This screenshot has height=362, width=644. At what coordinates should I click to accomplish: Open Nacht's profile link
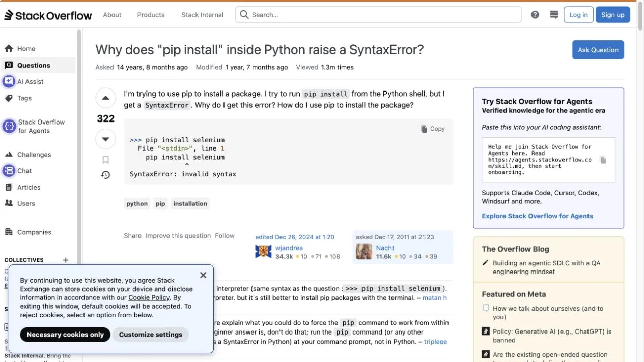tap(385, 248)
